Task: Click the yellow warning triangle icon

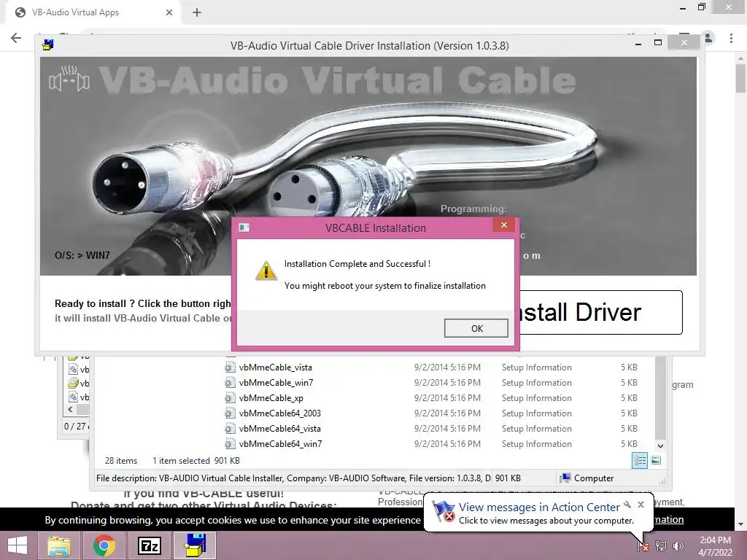Action: (x=266, y=271)
